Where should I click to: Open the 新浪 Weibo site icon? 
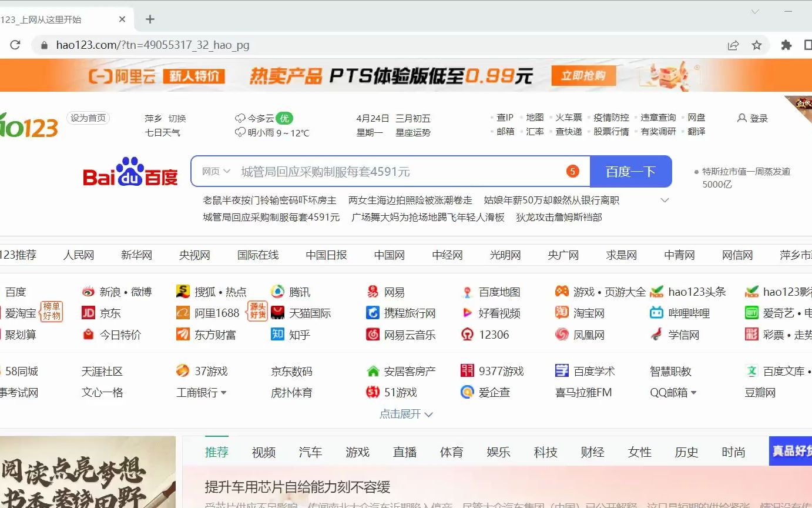88,292
